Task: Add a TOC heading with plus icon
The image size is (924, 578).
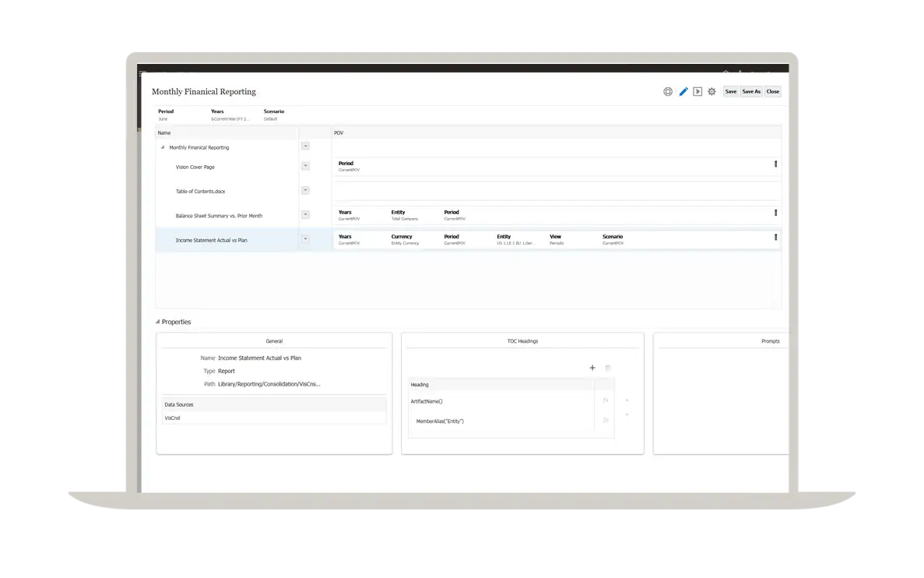Action: pyautogui.click(x=592, y=368)
